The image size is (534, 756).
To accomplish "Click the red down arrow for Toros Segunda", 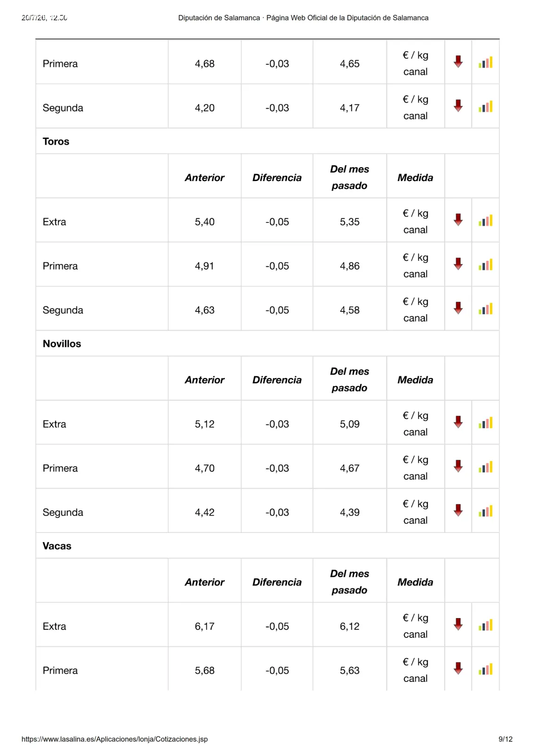I will (458, 308).
